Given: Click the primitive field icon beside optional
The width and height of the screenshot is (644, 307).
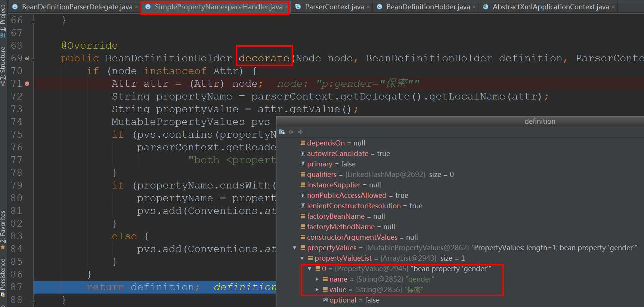Looking at the screenshot, I should (x=325, y=300).
